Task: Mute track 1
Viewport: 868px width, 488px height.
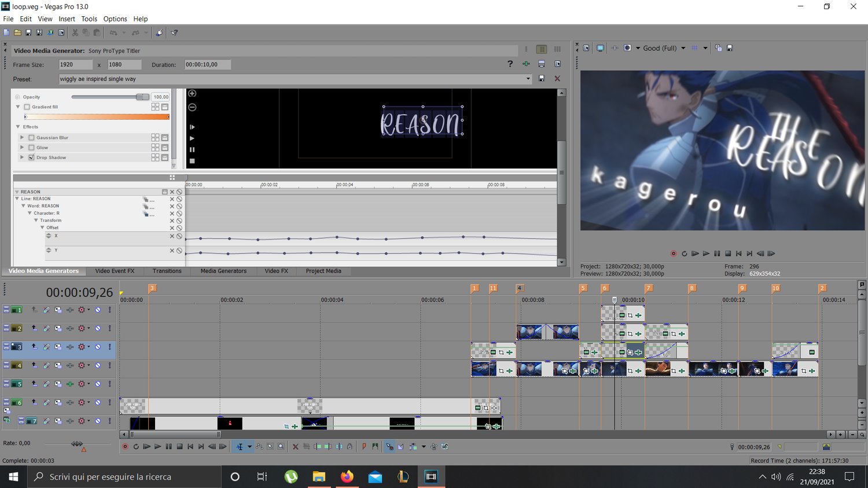Action: 98,310
